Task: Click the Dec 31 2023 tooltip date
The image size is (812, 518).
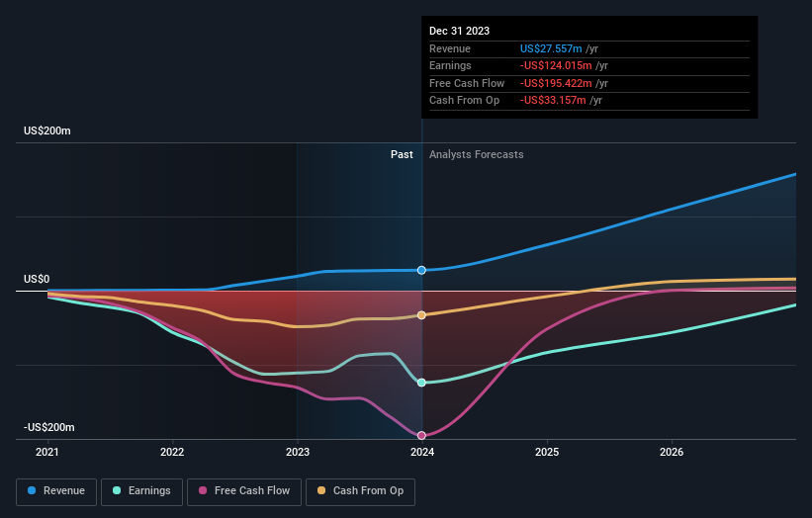Action: [459, 31]
